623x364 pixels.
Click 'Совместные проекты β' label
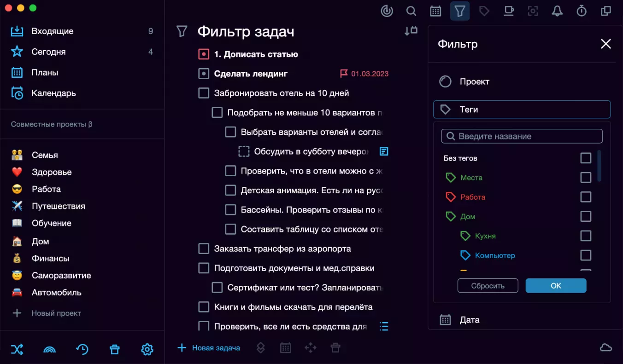coord(52,124)
